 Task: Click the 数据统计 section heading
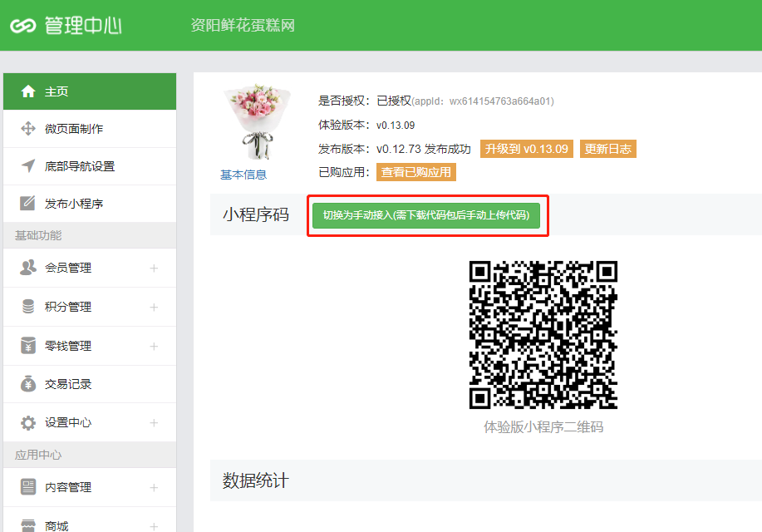click(256, 480)
